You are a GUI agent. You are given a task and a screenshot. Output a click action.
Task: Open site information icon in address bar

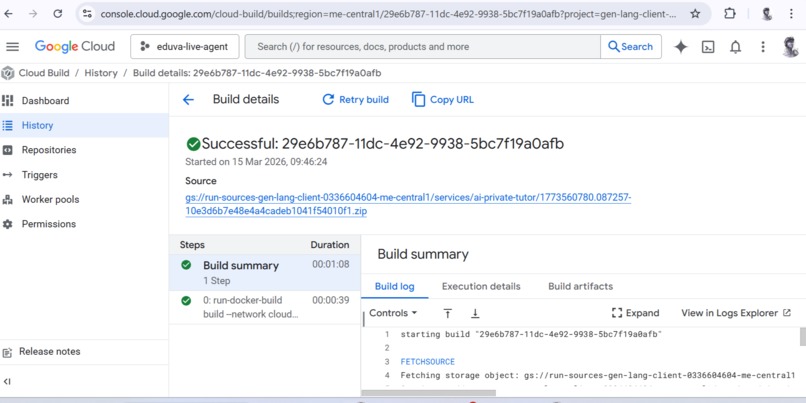tap(87, 14)
